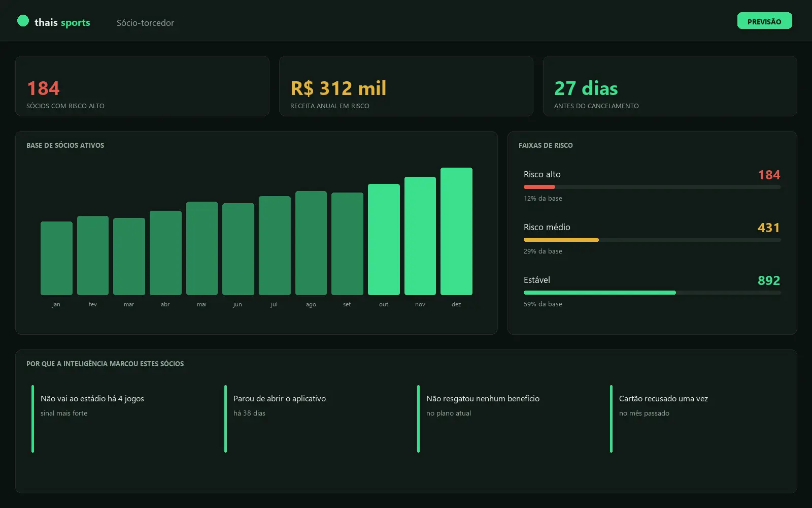Select the Risco alto label

[x=542, y=174]
